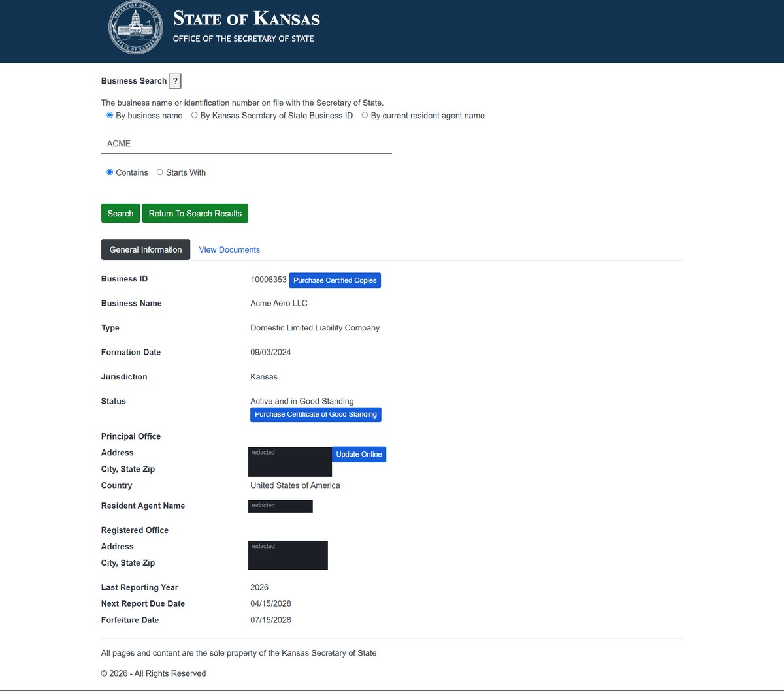Click Return To Search Results button

point(195,214)
